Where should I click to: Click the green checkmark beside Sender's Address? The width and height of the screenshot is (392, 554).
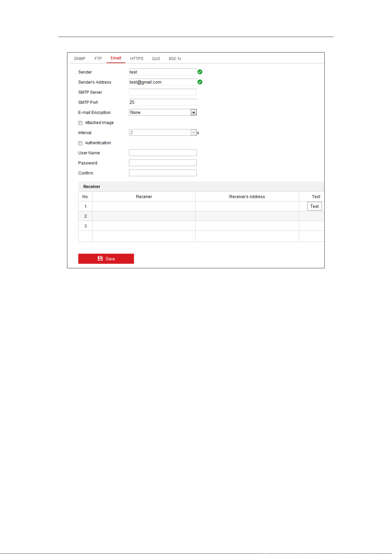coord(200,82)
